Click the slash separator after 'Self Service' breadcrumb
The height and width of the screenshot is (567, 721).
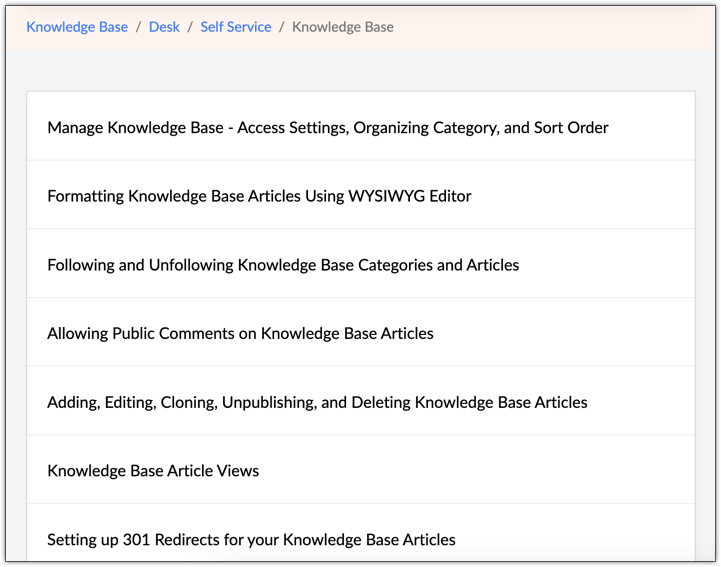pos(281,27)
